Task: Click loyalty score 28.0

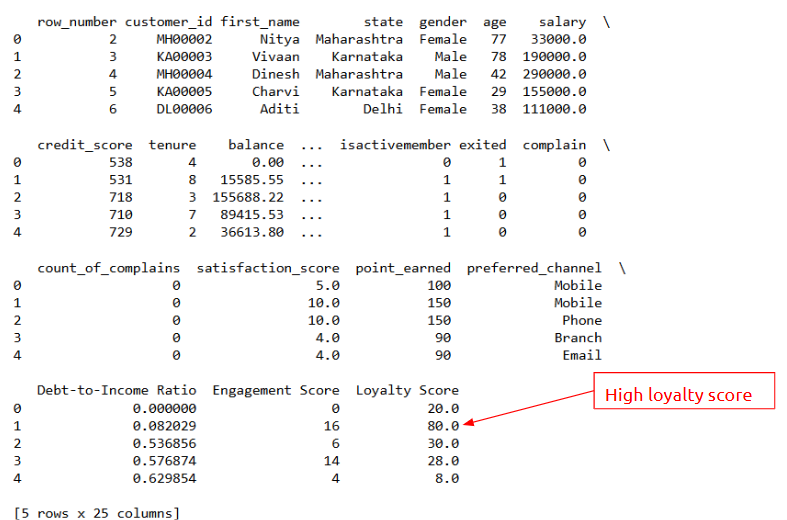Action: point(443,461)
